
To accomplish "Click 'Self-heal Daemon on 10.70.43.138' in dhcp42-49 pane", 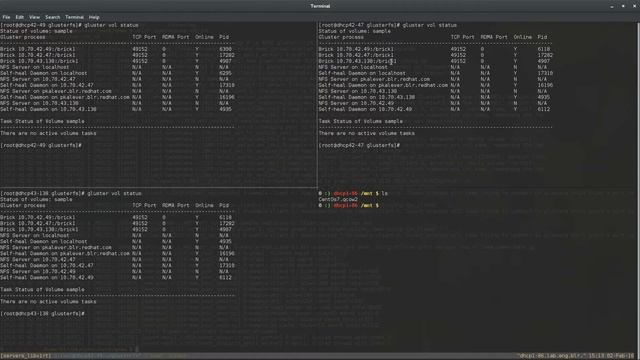I will pos(48,109).
